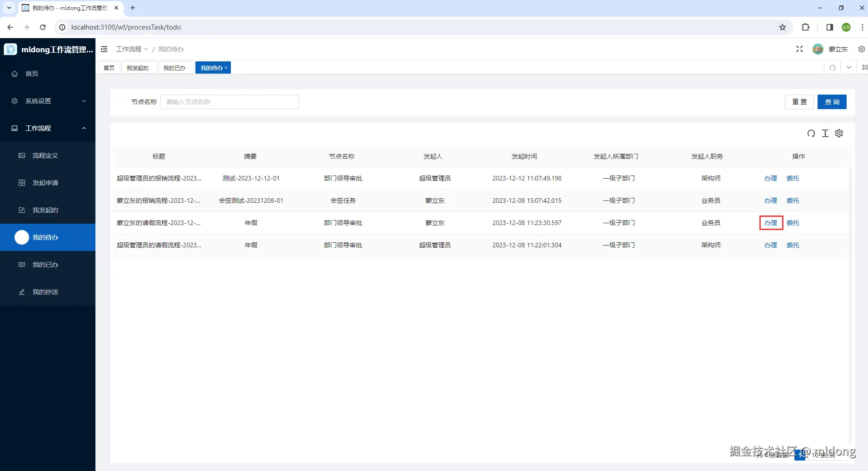Switch to the 我的已办 page tab
Image resolution: width=868 pixels, height=471 pixels.
point(175,68)
